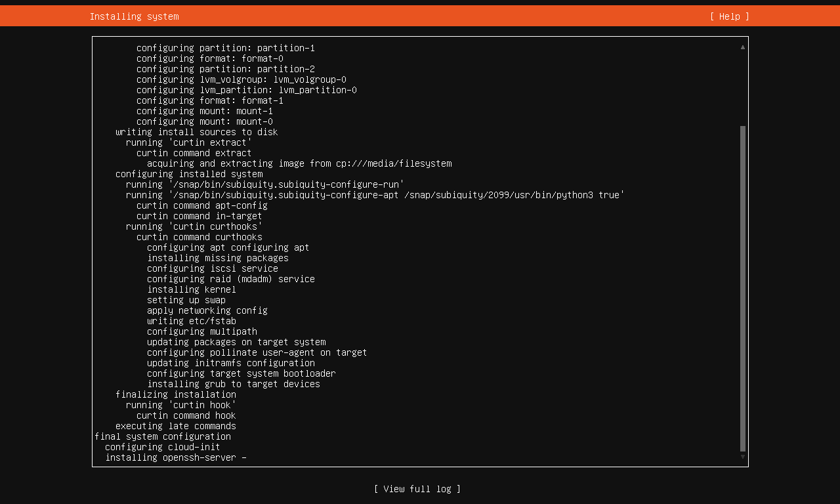Select the 'installing openssh-server' log line
Viewport: 840px width, 504px height.
[x=176, y=457]
